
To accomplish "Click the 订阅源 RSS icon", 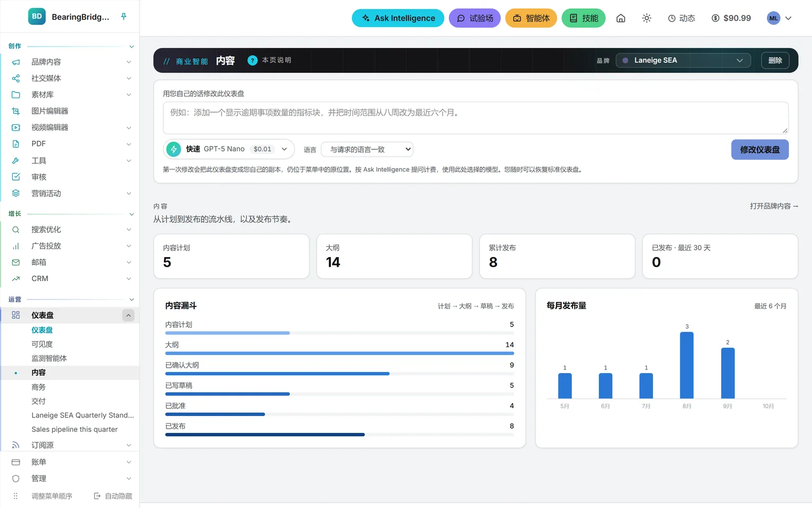I will (x=16, y=446).
